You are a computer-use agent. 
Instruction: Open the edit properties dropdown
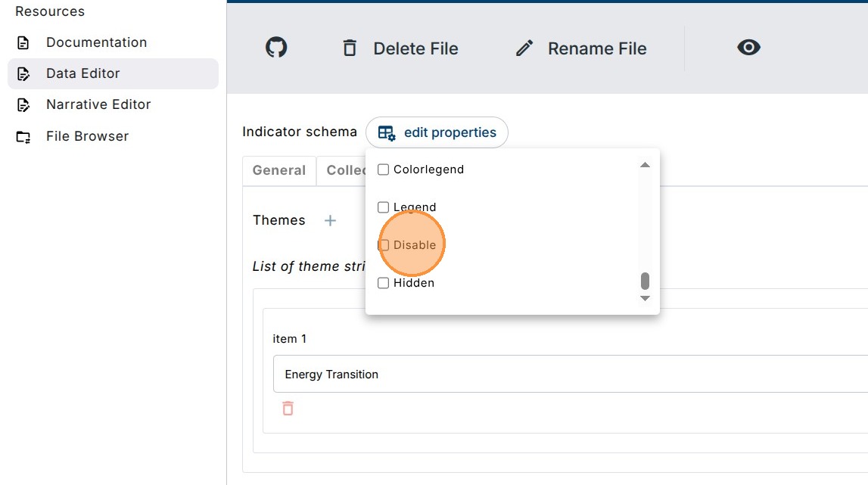[437, 132]
